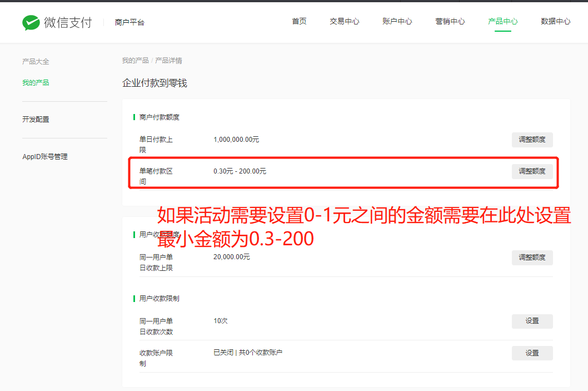Click the 10次 value
Image resolution: width=588 pixels, height=391 pixels.
(221, 321)
